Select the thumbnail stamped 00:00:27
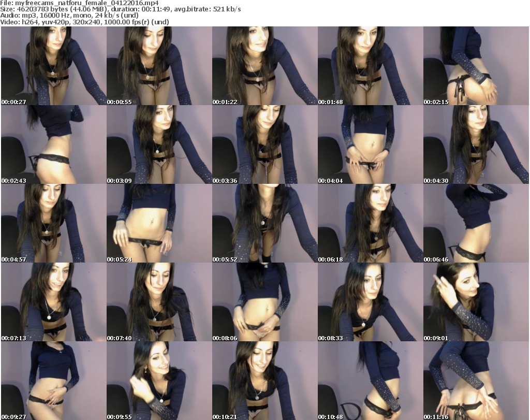The width and height of the screenshot is (530, 420). 54,66
